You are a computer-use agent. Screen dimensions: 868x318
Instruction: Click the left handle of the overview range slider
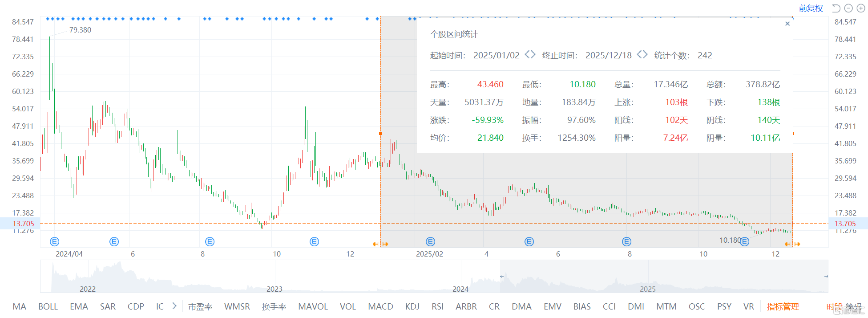pos(501,277)
